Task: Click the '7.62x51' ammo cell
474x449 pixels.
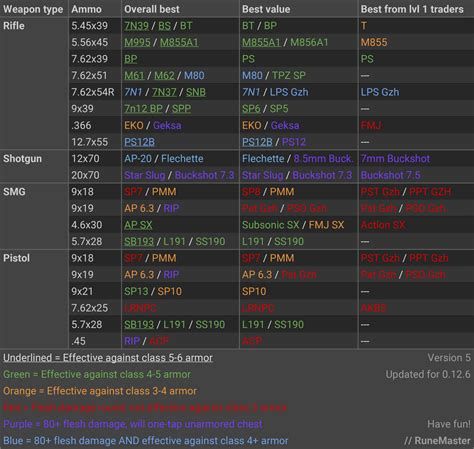Action: pyautogui.click(x=89, y=75)
